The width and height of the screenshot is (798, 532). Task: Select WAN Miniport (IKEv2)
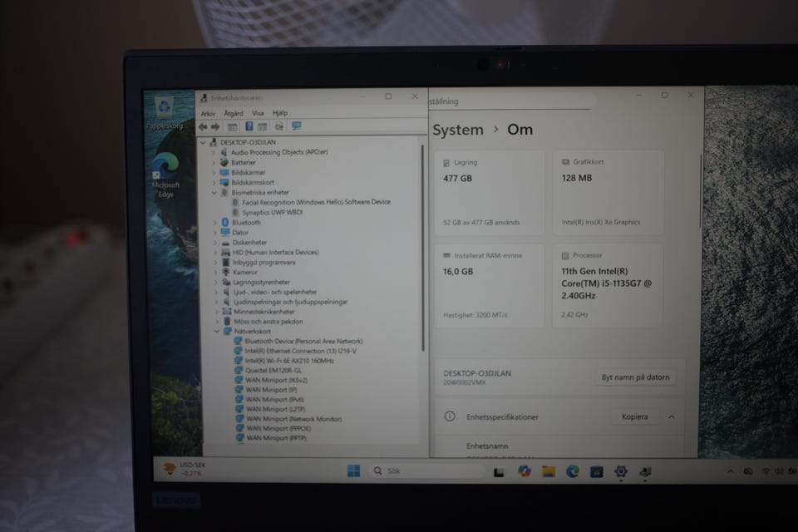[x=276, y=380]
